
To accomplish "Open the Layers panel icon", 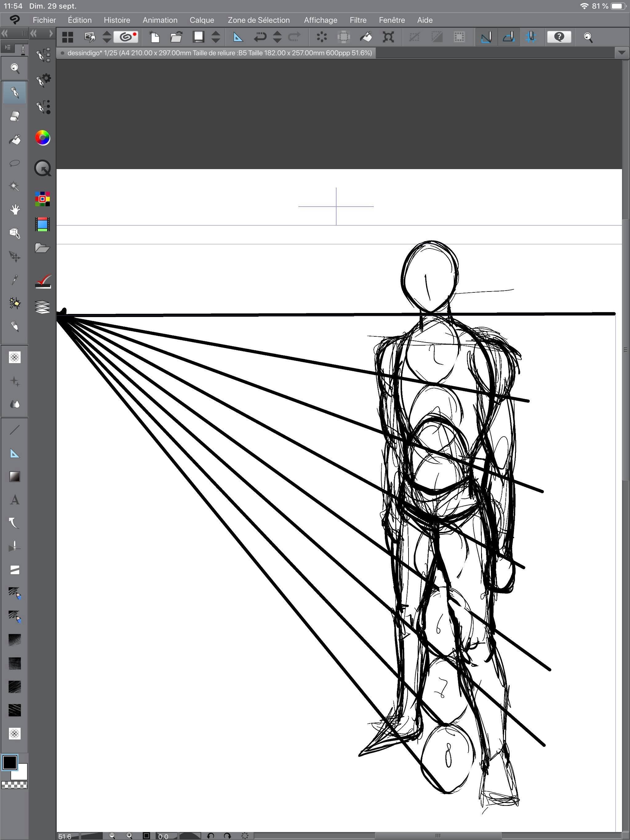I will coord(42,307).
